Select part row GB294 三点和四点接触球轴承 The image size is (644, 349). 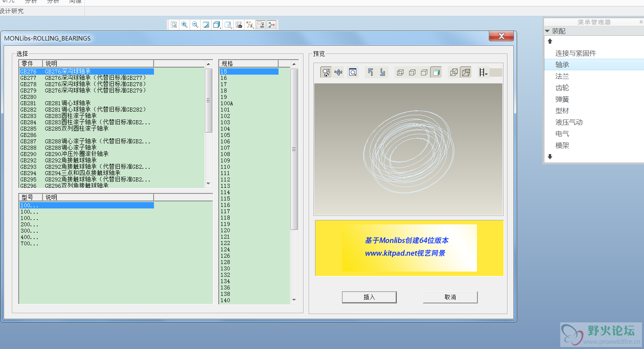(x=87, y=173)
